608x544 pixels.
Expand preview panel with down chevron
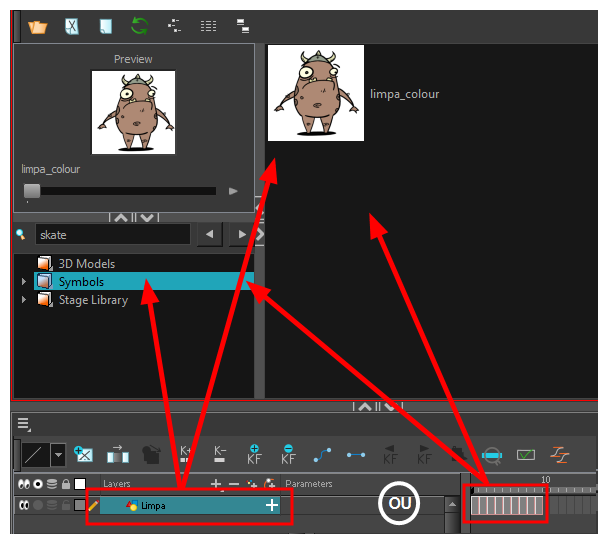[x=147, y=218]
